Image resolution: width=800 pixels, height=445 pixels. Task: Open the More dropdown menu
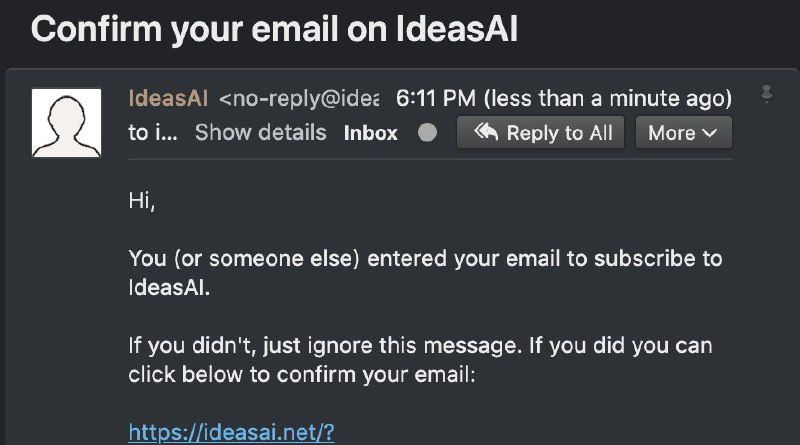click(683, 133)
